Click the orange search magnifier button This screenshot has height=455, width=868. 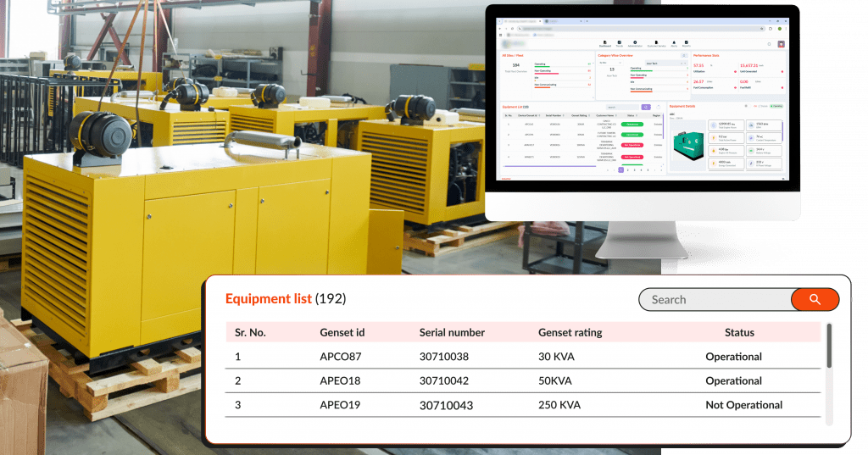[x=815, y=300]
